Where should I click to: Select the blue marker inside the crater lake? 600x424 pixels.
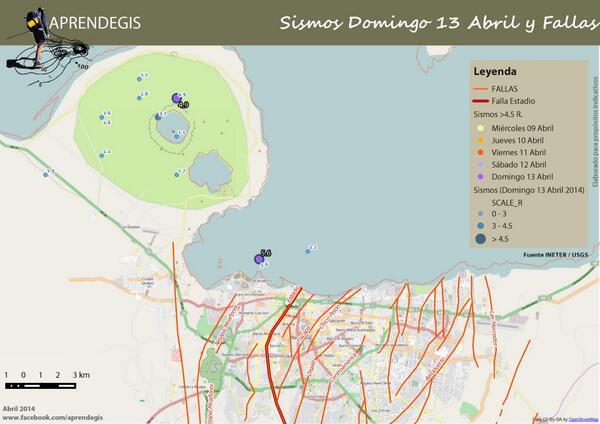[177, 136]
